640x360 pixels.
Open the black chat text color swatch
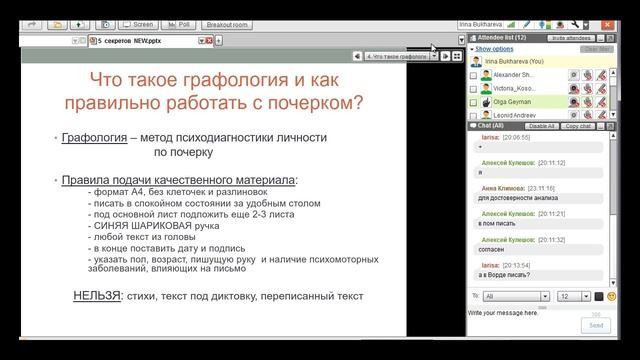pos(599,296)
